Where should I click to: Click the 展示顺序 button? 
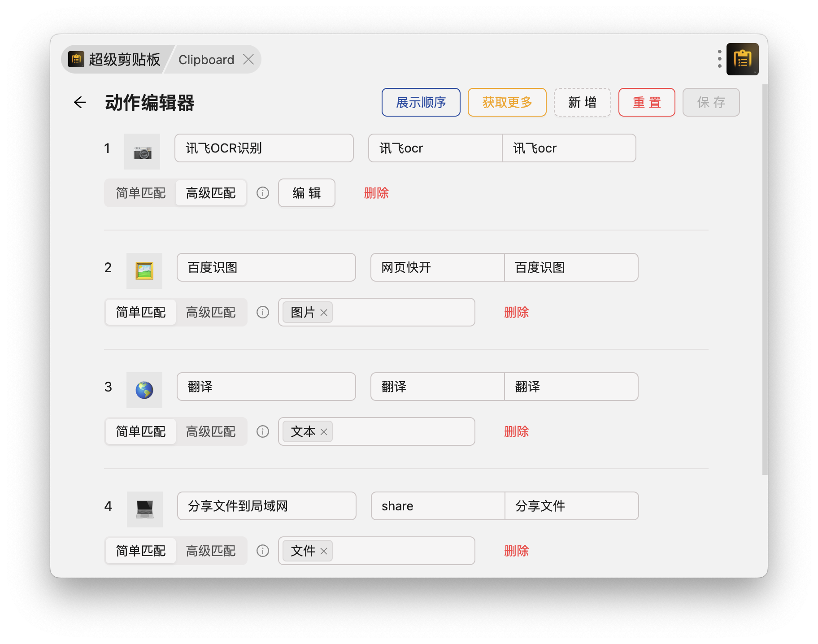[x=421, y=102]
